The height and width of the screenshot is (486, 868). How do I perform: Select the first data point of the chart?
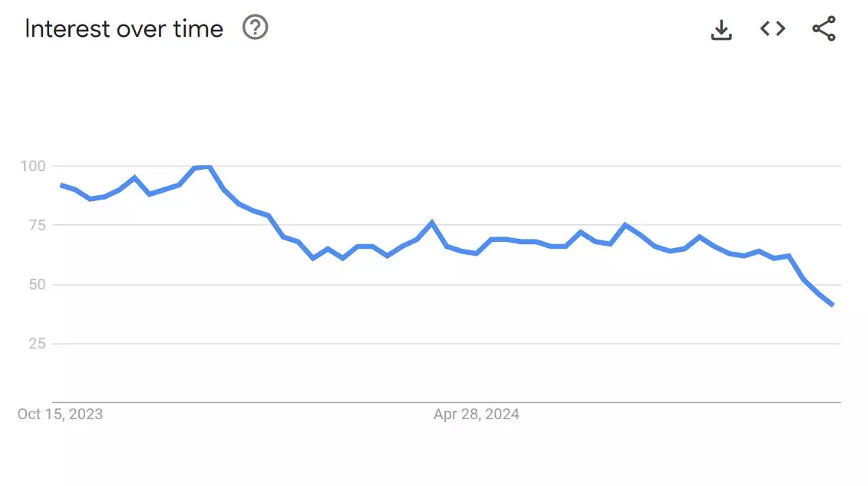click(60, 185)
